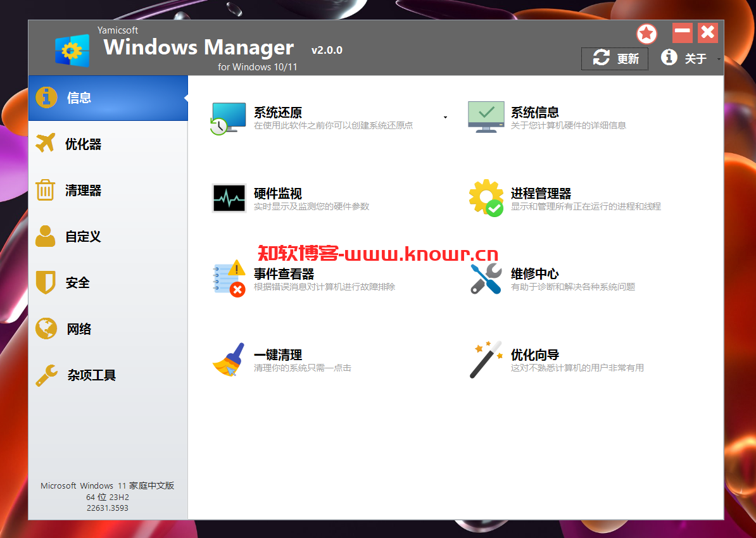The height and width of the screenshot is (538, 756).
Task: Open the 优化器 section
Action: pyautogui.click(x=108, y=144)
